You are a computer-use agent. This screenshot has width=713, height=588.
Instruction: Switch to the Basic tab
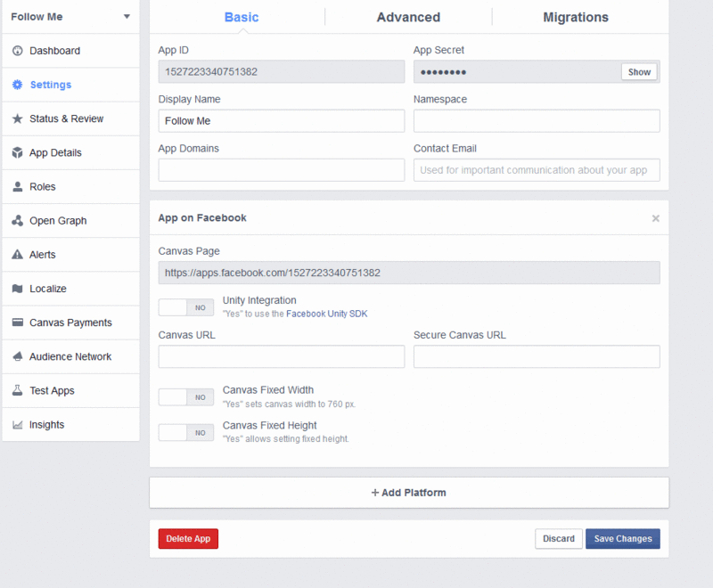tap(242, 17)
